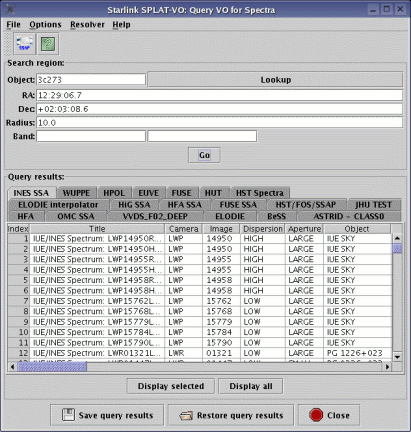Open the ELODIE tab
This screenshot has height=432, width=411.
point(230,216)
